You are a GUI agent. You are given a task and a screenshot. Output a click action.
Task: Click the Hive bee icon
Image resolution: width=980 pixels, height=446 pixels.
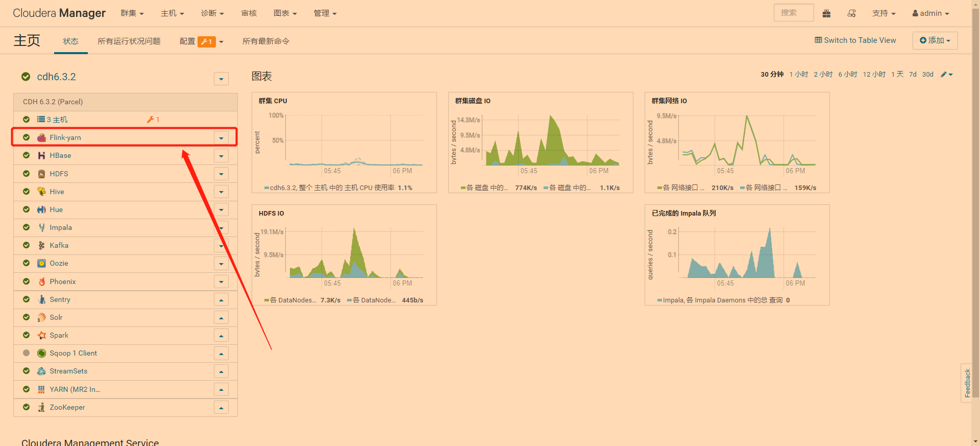click(x=42, y=192)
